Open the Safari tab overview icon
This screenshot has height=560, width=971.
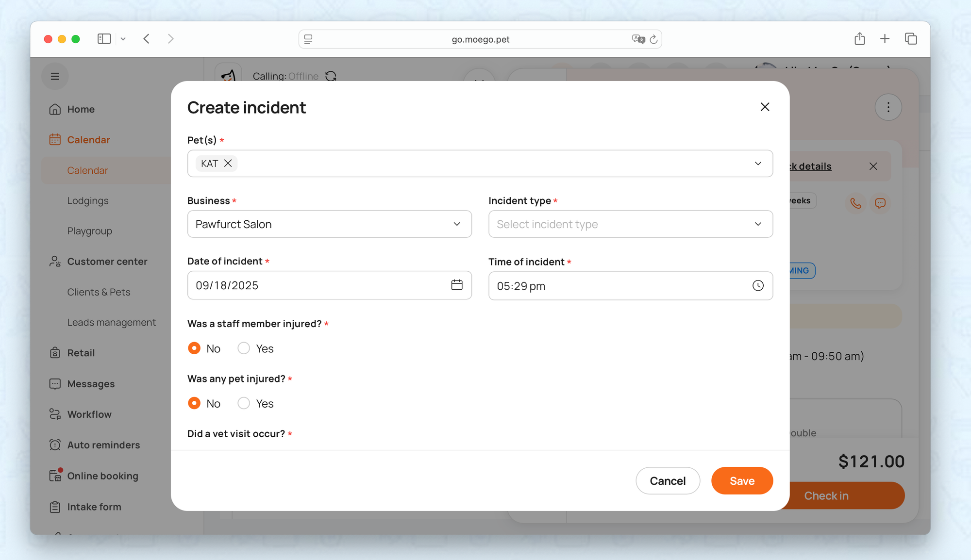(911, 39)
